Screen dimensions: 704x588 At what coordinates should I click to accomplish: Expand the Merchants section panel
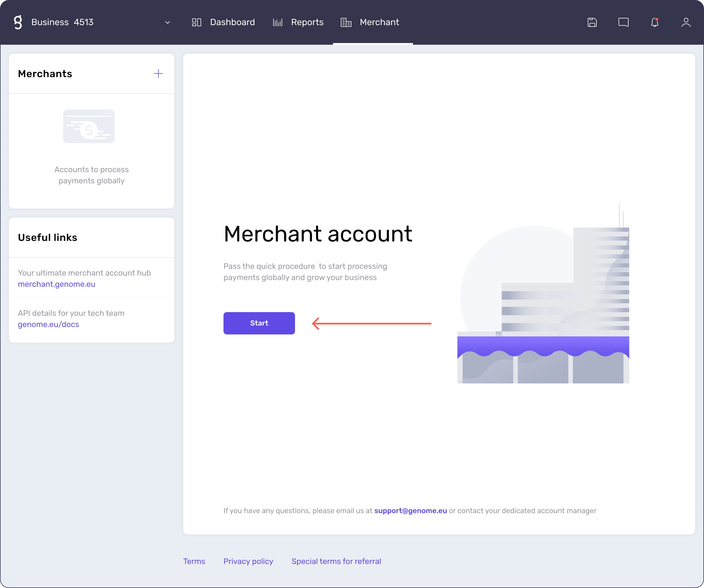pyautogui.click(x=158, y=74)
